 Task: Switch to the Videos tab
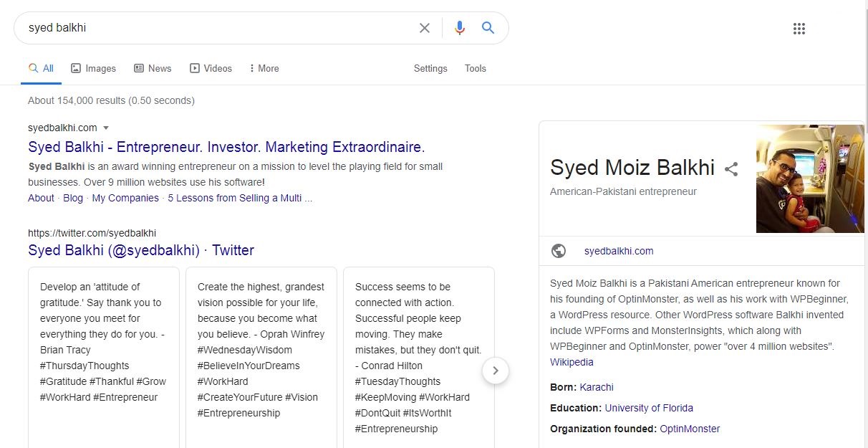tap(211, 68)
